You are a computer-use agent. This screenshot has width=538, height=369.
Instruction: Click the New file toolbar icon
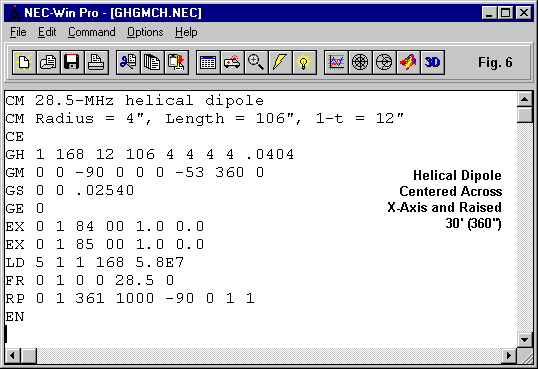24,62
